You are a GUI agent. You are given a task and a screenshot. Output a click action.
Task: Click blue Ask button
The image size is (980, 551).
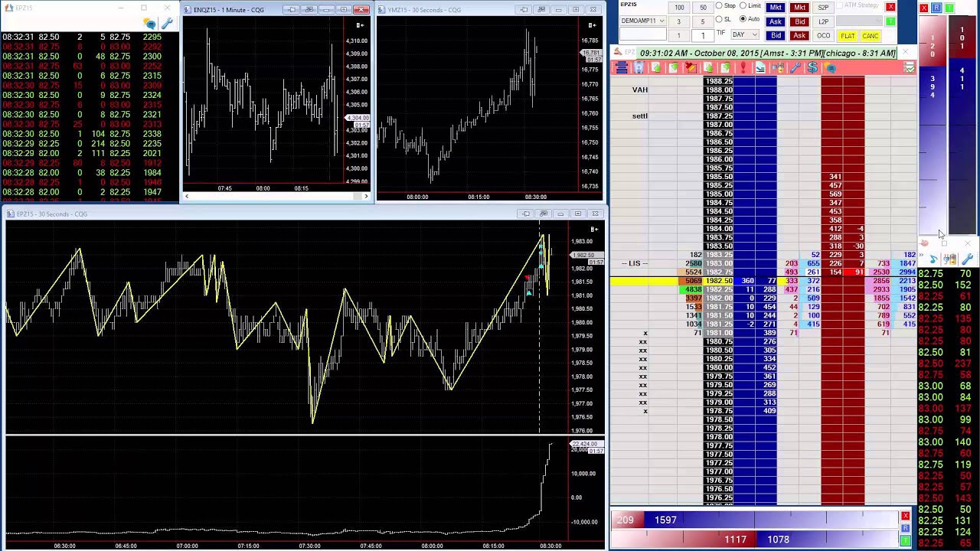(776, 21)
